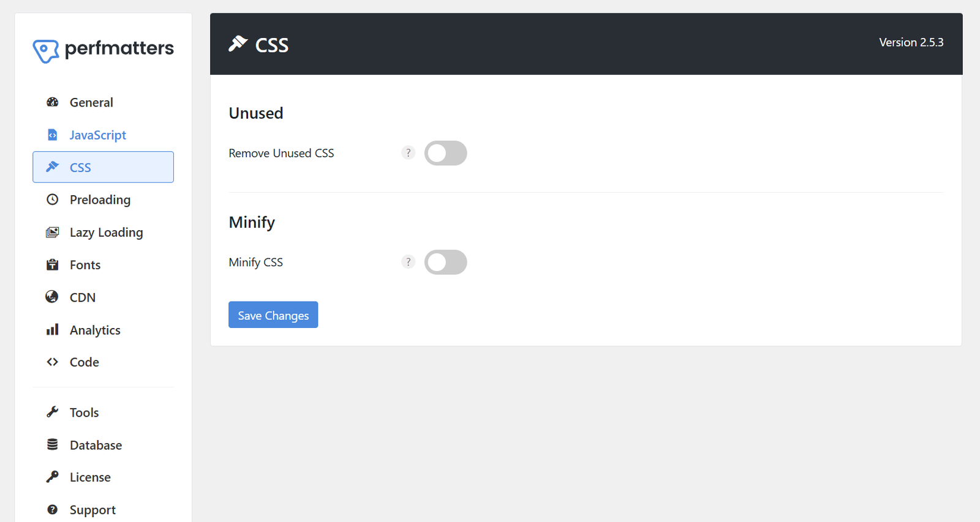980x522 pixels.
Task: Click the CDN globe icon
Action: point(53,297)
